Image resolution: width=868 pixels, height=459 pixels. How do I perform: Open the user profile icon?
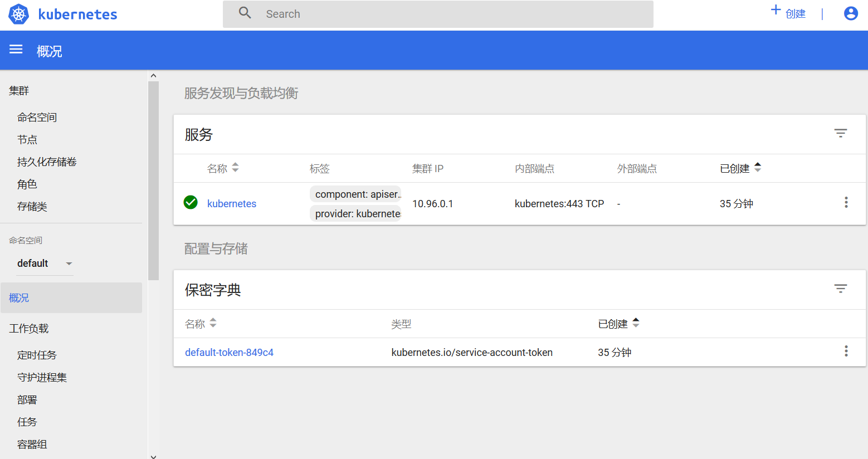click(850, 13)
